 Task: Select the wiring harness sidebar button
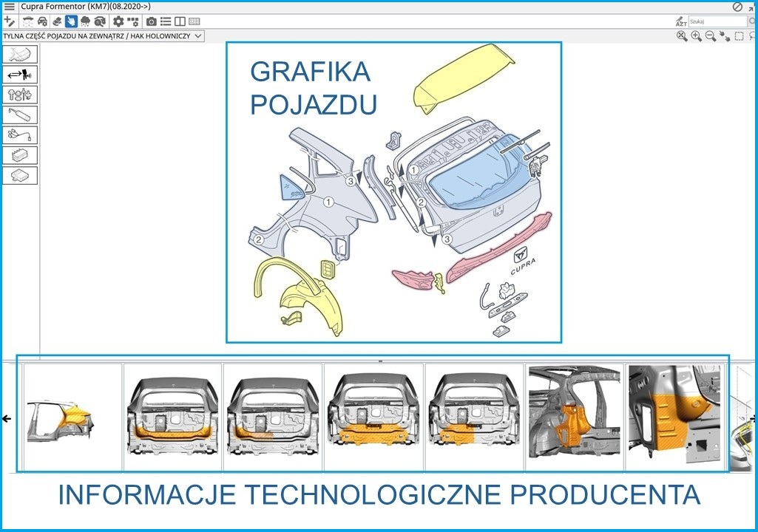coord(20,135)
